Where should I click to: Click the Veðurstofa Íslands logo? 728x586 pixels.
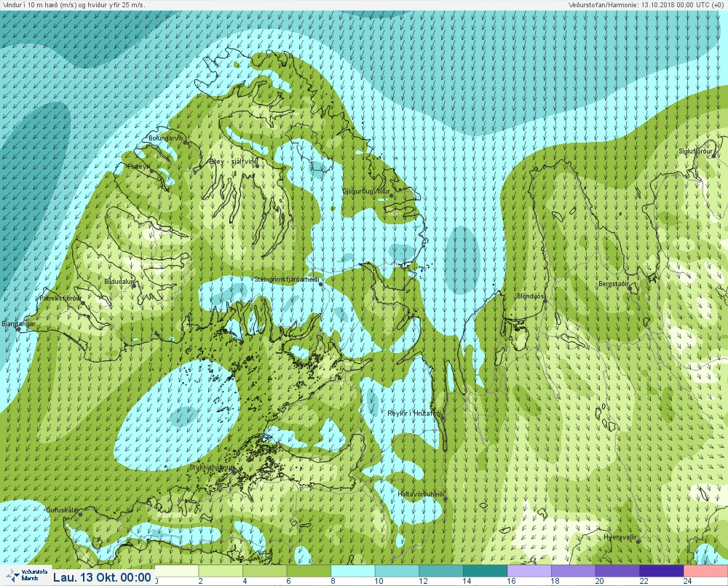tap(26, 575)
